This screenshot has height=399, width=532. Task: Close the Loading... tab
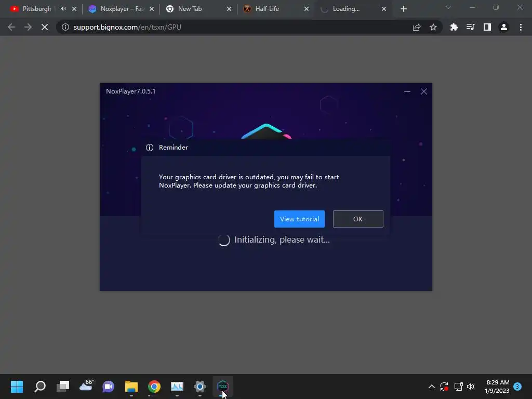384,9
